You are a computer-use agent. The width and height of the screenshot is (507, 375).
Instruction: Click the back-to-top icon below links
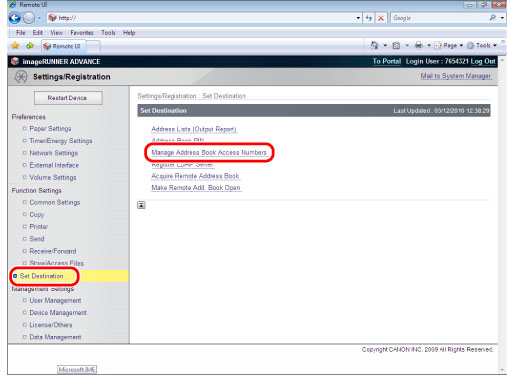(x=141, y=205)
